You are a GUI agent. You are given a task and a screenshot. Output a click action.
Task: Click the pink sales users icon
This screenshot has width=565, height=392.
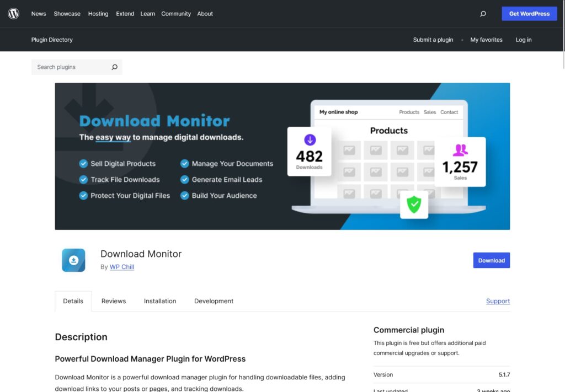point(460,150)
